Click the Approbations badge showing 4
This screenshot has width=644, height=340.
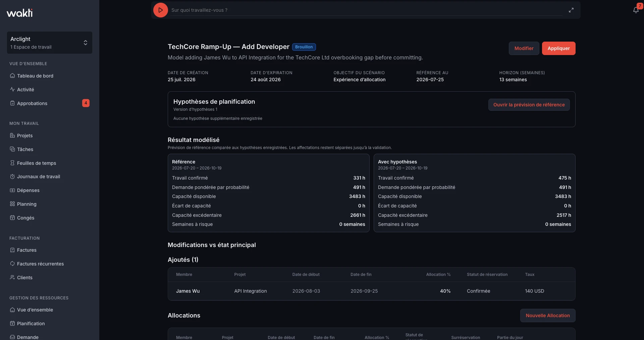86,103
